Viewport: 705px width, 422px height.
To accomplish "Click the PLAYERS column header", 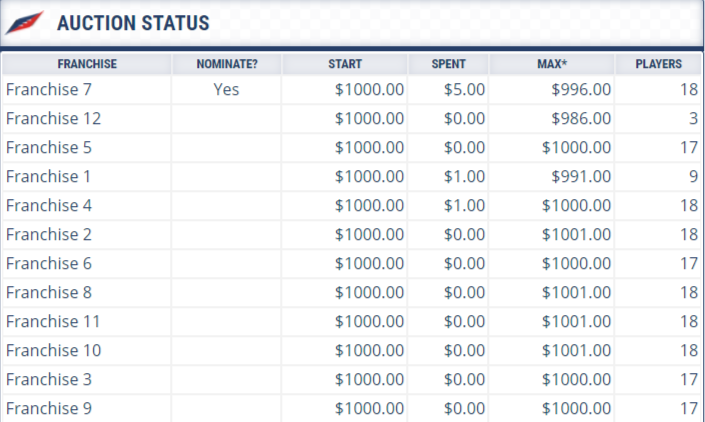I will pyautogui.click(x=658, y=64).
